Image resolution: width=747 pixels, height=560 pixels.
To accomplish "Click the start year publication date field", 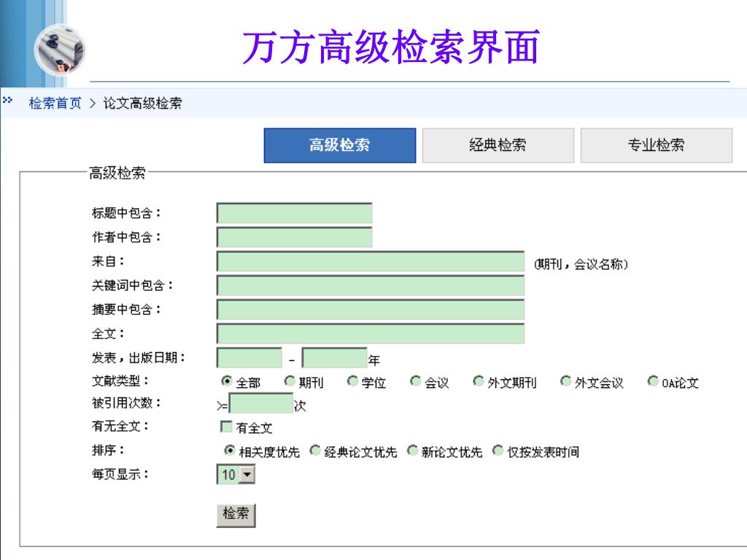I will coord(249,357).
